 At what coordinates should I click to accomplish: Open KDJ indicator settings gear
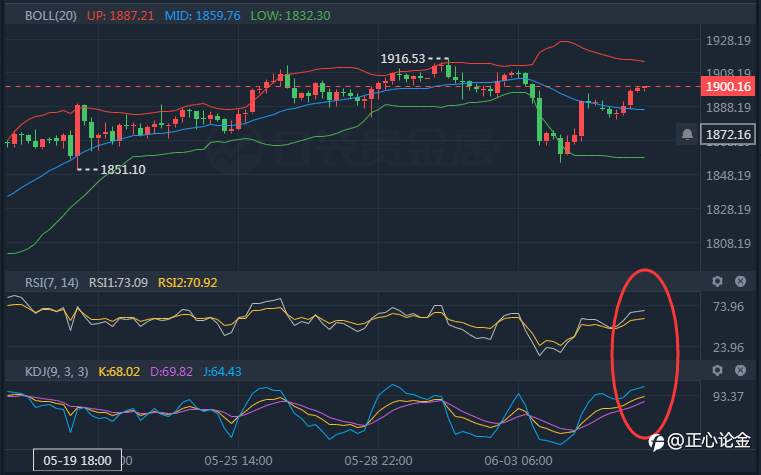717,371
